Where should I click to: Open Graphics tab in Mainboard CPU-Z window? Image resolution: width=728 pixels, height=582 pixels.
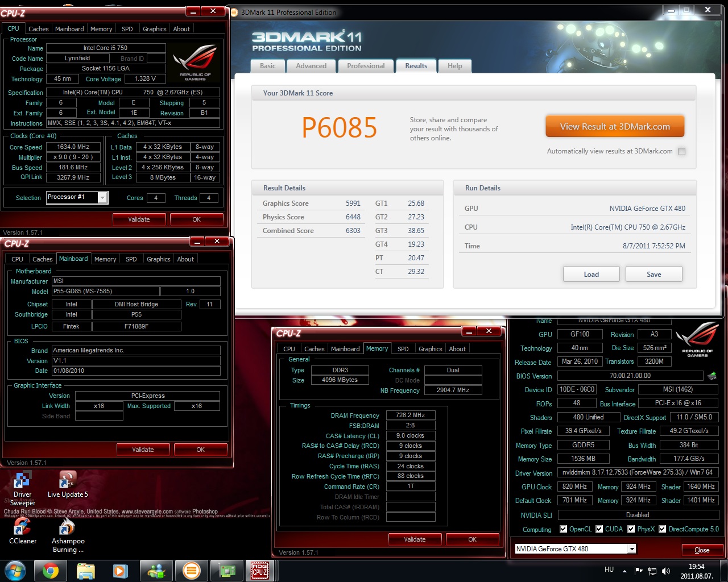159,259
